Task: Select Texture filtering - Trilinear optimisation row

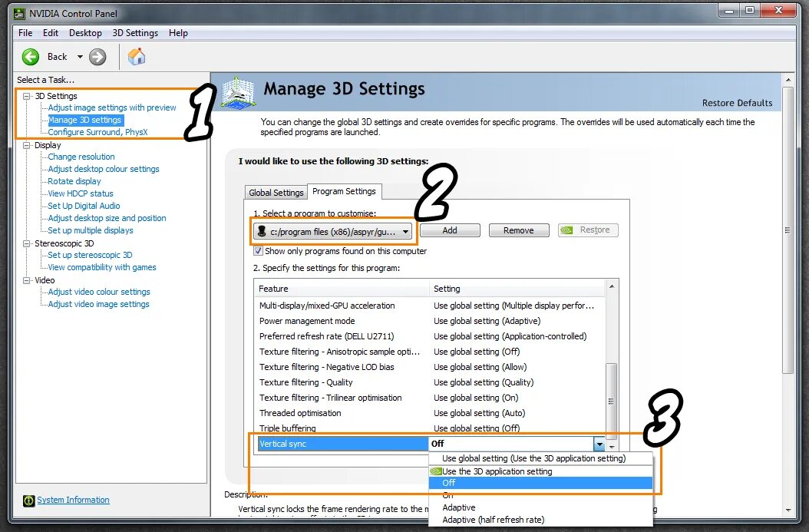Action: pyautogui.click(x=429, y=398)
